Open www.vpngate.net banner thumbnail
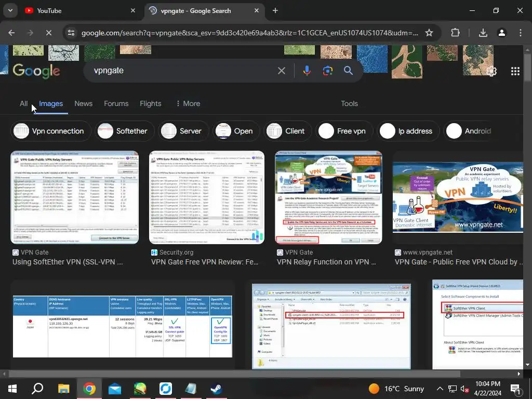This screenshot has width=532, height=399. click(458, 197)
